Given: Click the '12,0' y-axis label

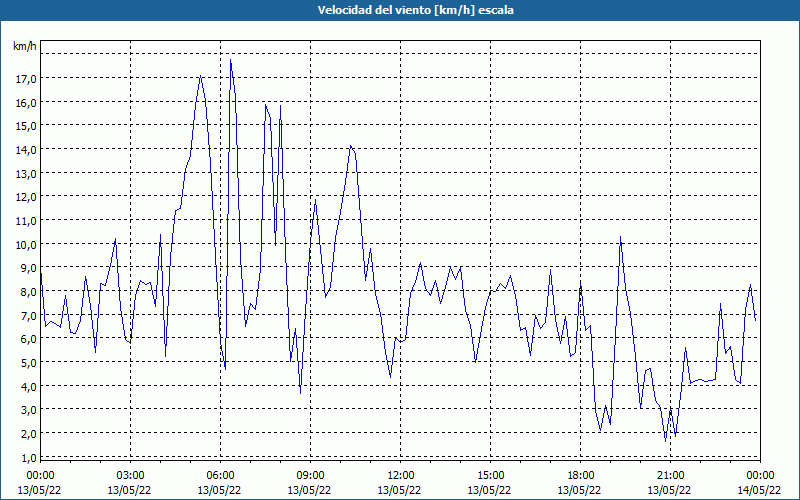Looking at the screenshot, I should [x=26, y=197].
